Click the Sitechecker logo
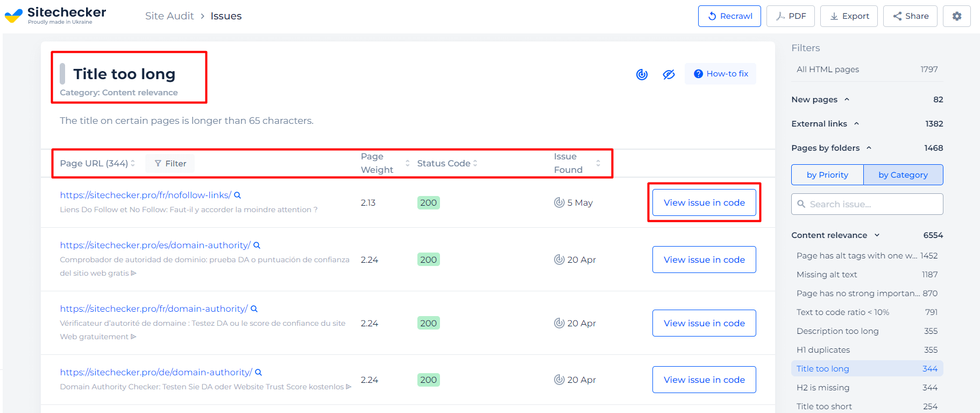 click(55, 15)
